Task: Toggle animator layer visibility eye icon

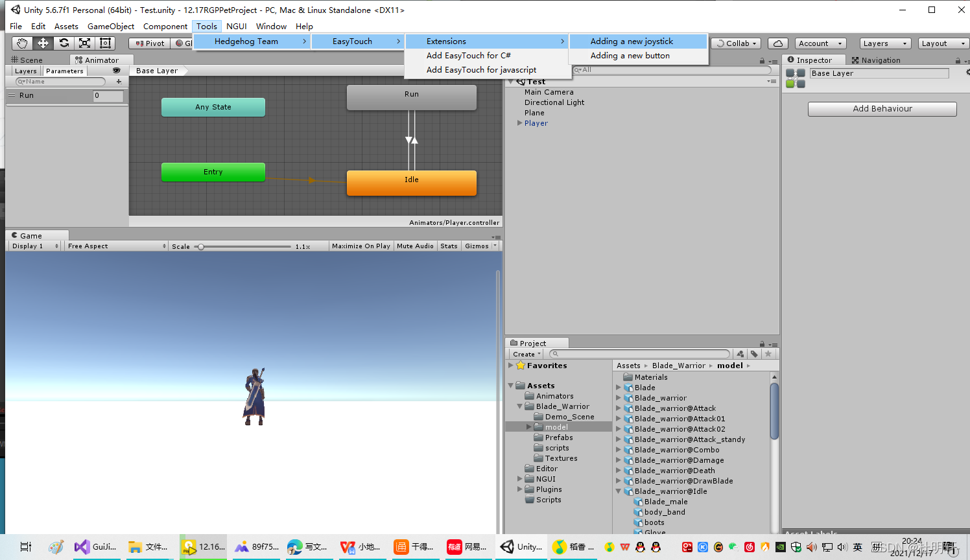Action: [117, 71]
